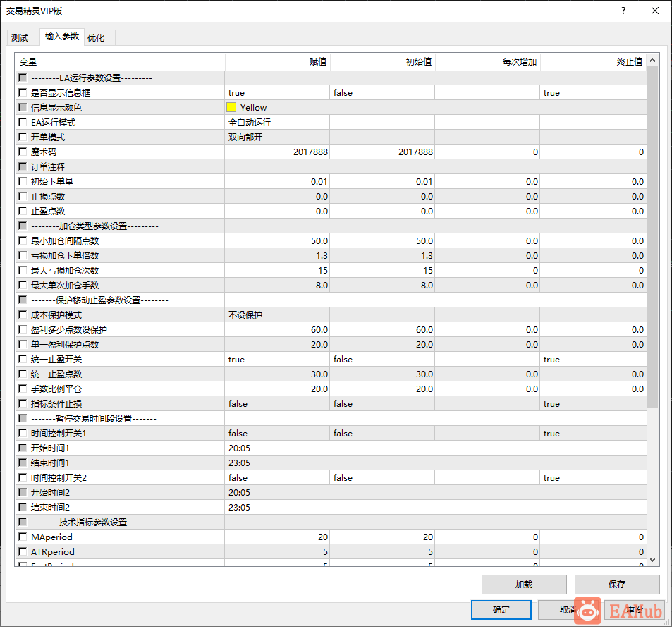672x629 pixels.
Task: Click 盈利多少点数设保护 assigned value 60.0
Action: tap(277, 330)
